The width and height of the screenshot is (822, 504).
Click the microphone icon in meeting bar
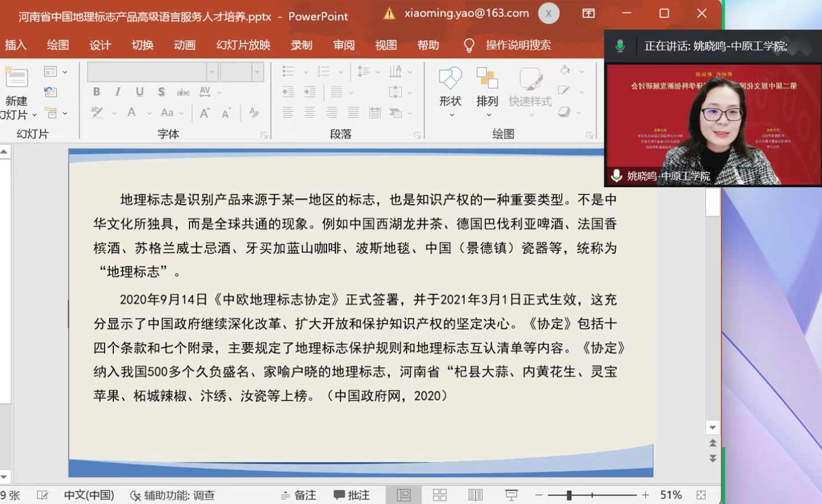click(620, 46)
